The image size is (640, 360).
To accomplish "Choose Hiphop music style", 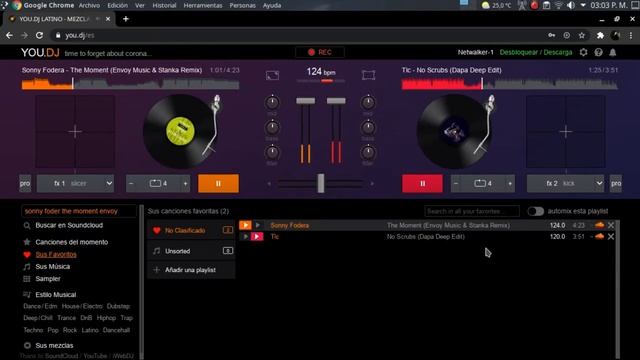I will (106, 318).
